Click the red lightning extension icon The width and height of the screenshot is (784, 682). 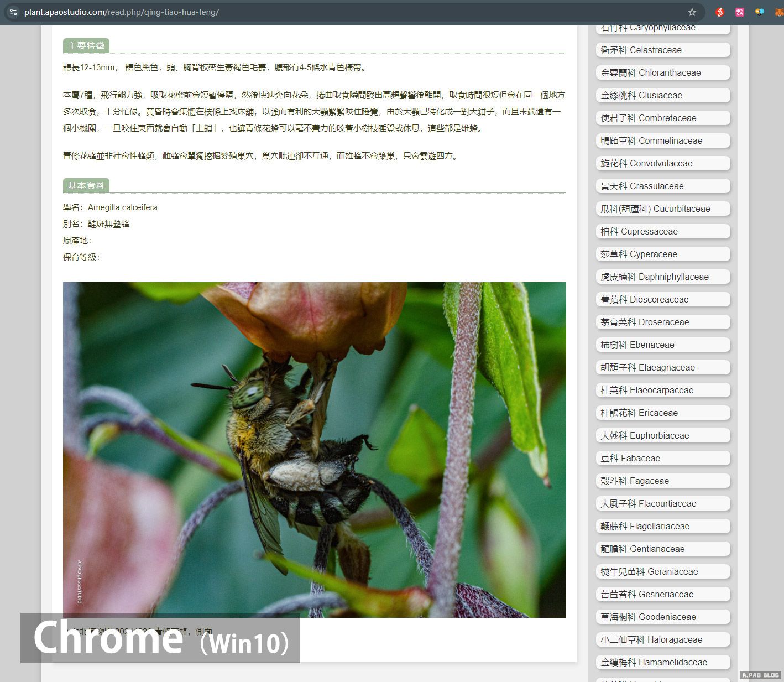click(x=719, y=12)
